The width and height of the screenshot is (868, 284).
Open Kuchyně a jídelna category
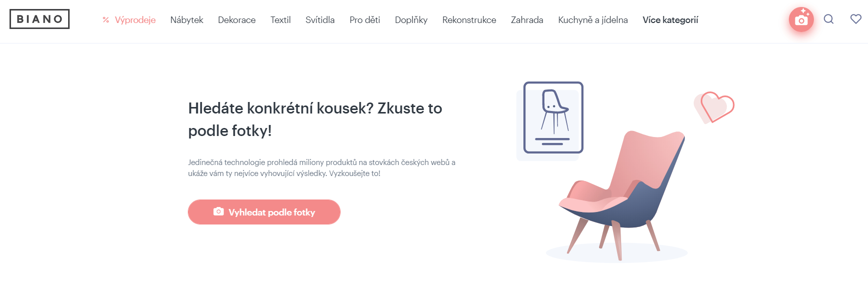pos(593,20)
